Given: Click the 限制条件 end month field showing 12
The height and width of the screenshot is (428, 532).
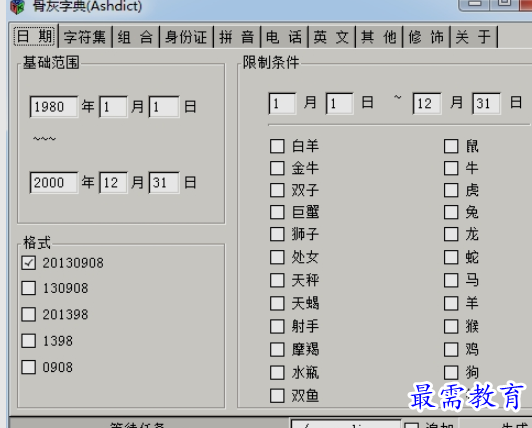Looking at the screenshot, I should click(x=427, y=103).
